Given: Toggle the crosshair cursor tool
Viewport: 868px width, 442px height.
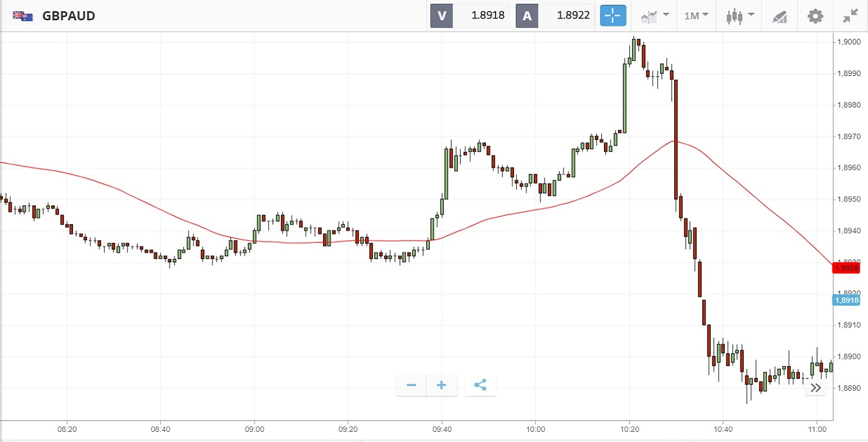Looking at the screenshot, I should [x=612, y=16].
